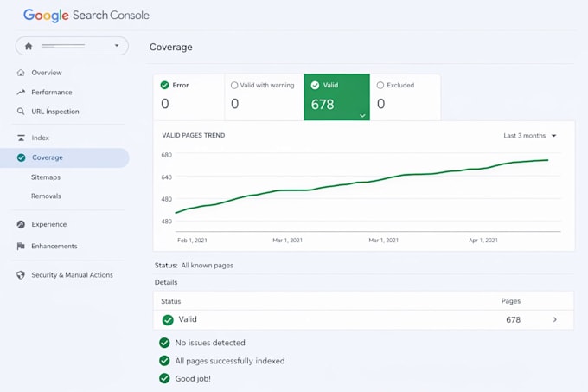Viewport: 588px width, 392px height.
Task: Expand the Experience section
Action: coord(49,224)
